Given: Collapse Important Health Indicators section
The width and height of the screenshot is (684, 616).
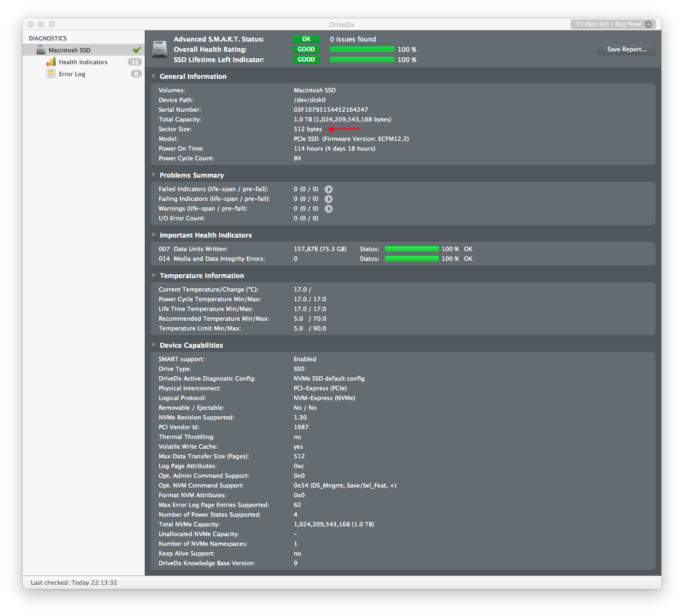Looking at the screenshot, I should pos(153,235).
